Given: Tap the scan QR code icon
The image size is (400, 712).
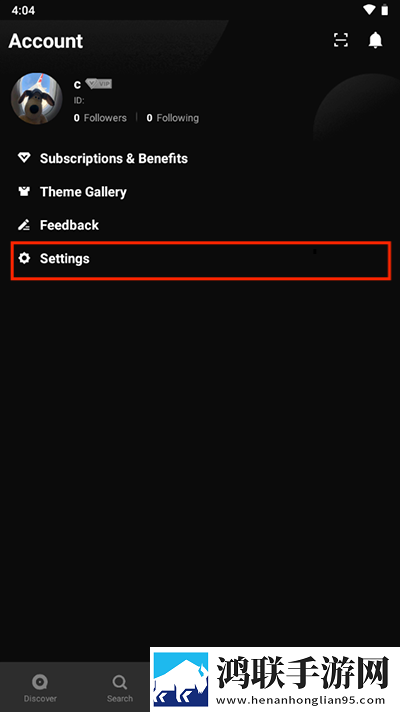Looking at the screenshot, I should (341, 40).
